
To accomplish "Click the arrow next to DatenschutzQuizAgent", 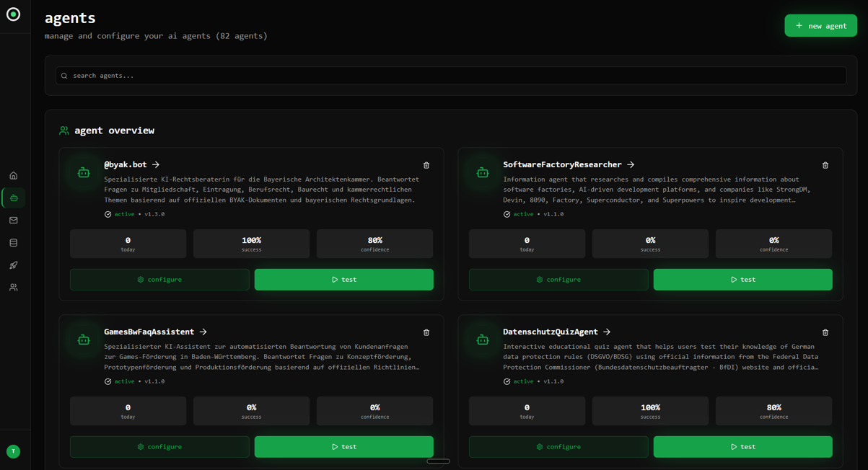I will coord(607,332).
